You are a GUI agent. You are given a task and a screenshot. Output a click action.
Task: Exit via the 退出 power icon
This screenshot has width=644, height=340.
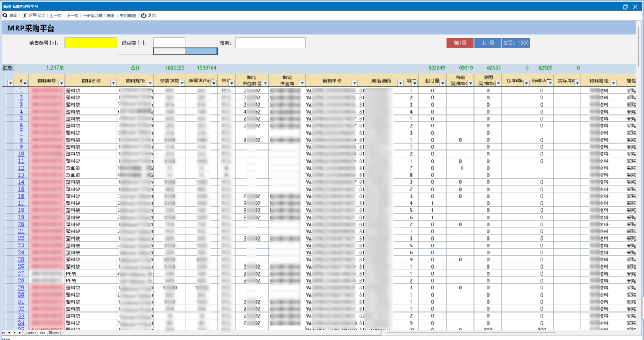pyautogui.click(x=143, y=15)
